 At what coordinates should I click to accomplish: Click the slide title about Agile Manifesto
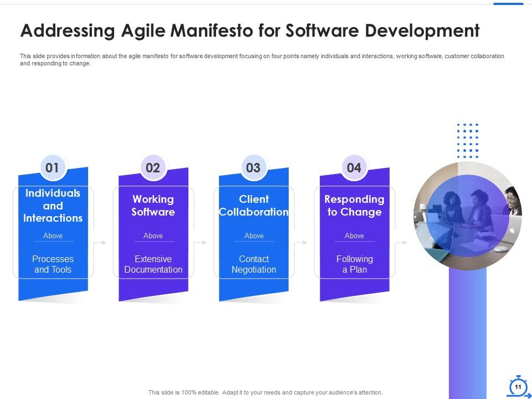tap(250, 31)
